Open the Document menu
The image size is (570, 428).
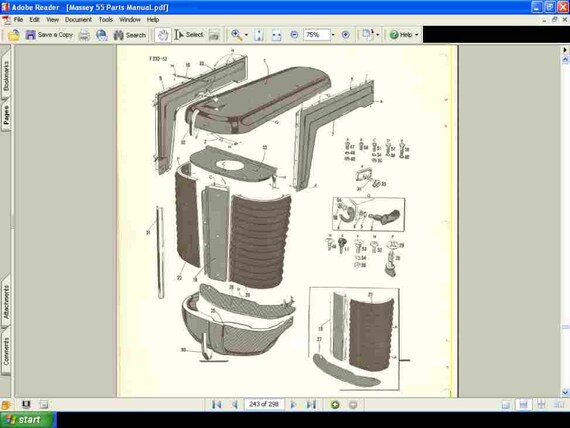[x=78, y=20]
